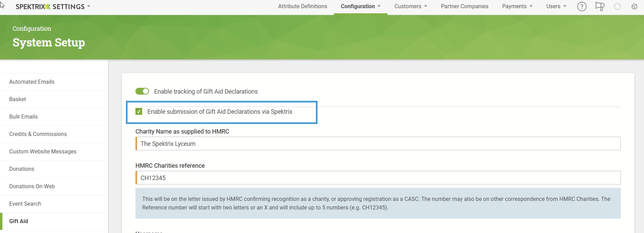Click the System Setup heading
Screen dimensions: 644x233
point(49,42)
